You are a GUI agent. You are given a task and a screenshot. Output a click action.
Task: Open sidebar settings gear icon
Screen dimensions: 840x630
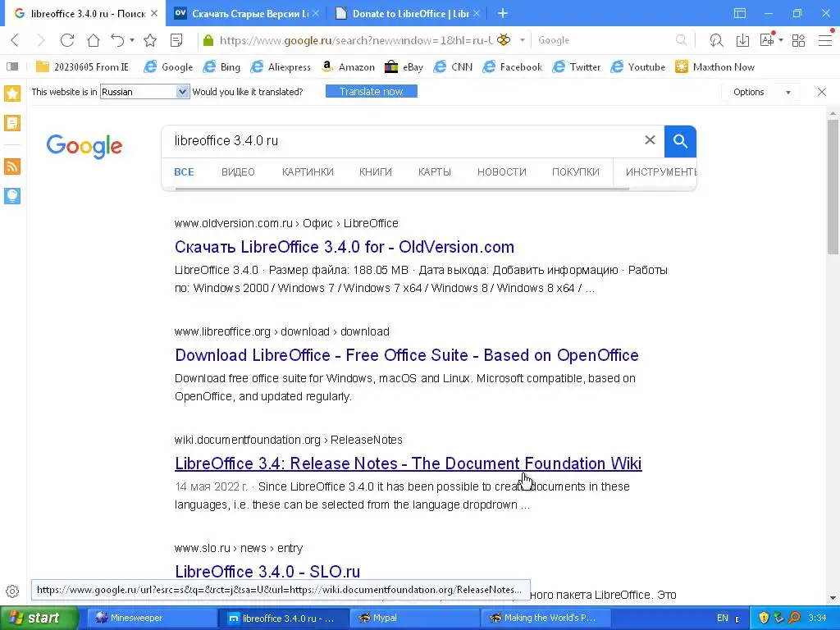tap(12, 591)
